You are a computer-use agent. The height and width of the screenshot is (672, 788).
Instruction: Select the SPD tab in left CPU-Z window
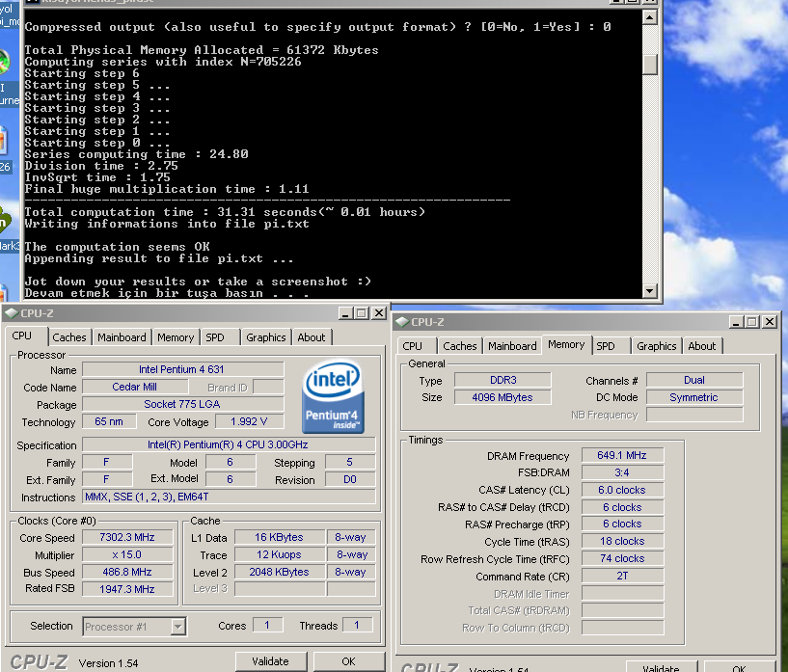tap(215, 337)
